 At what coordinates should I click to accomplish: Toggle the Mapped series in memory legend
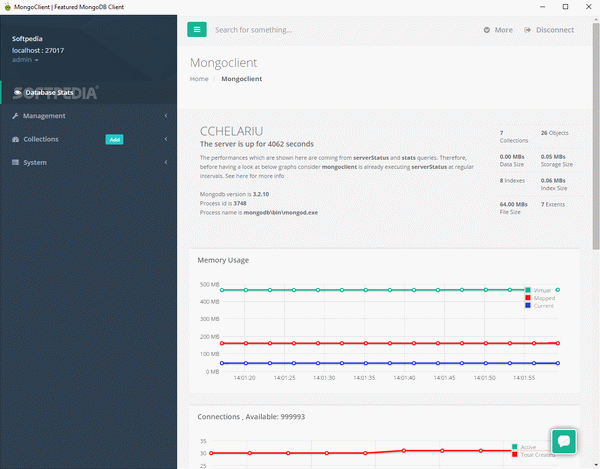540,298
